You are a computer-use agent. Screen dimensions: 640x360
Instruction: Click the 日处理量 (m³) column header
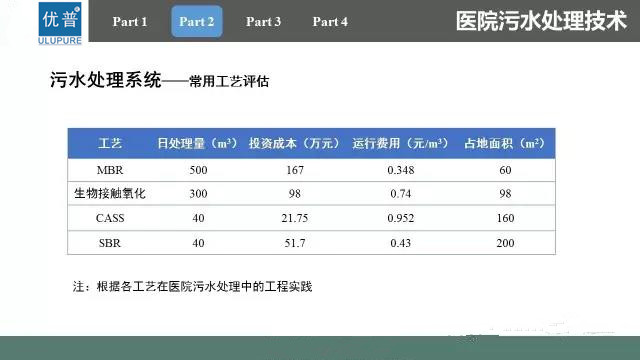[x=197, y=143]
